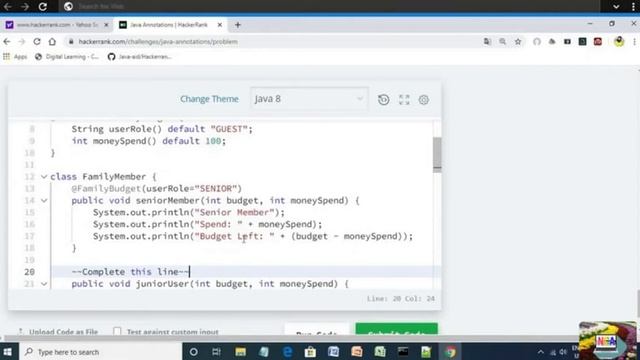Open Word from the taskbar
640x360 pixels.
[x=333, y=352]
